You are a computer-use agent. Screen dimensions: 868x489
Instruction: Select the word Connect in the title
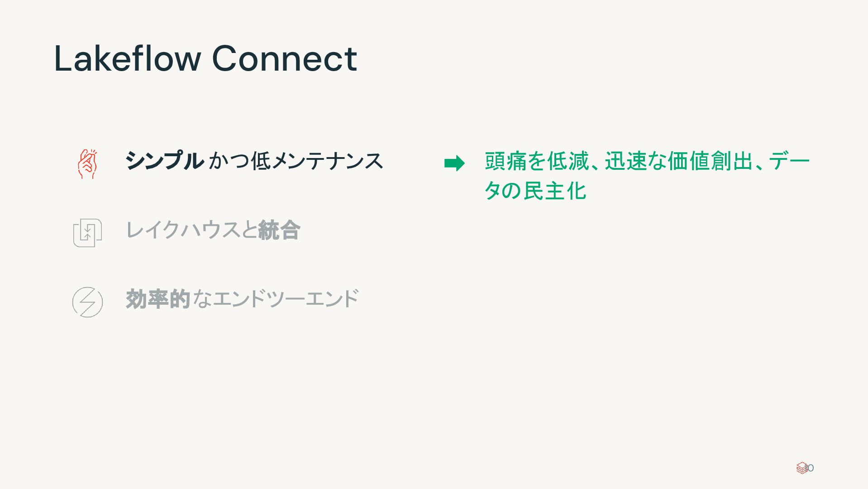coord(285,58)
